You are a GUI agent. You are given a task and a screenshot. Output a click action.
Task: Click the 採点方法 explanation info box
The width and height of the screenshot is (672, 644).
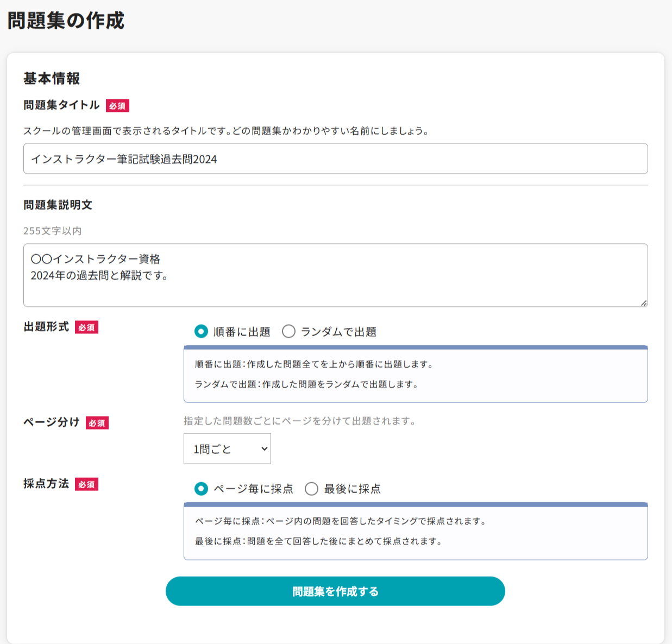416,532
